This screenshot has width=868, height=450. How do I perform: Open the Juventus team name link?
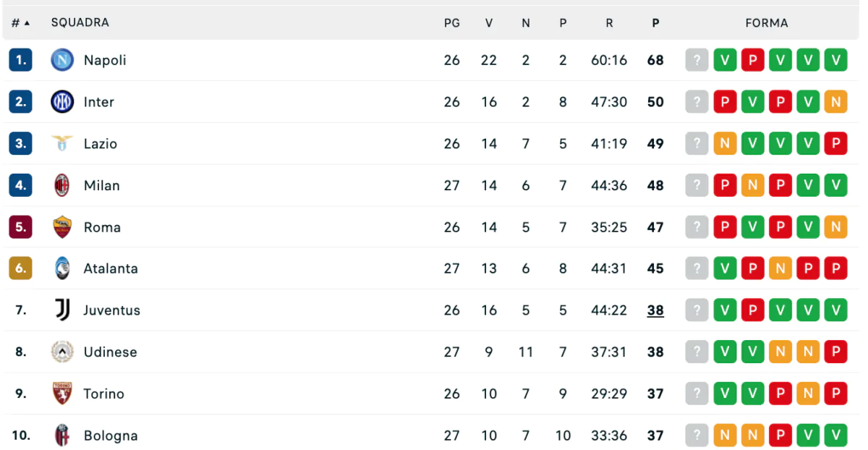pyautogui.click(x=111, y=310)
